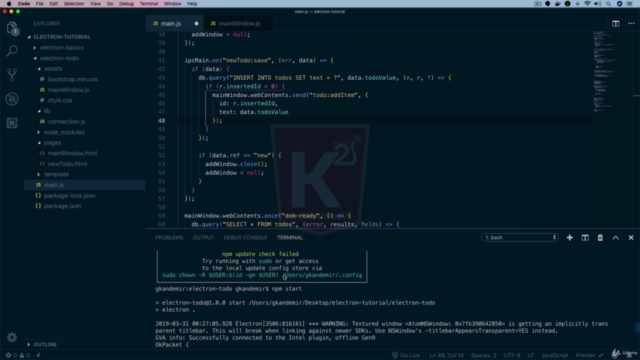Select the TERMINAL panel tab
Viewport: 640px width, 360px height.
[290, 238]
